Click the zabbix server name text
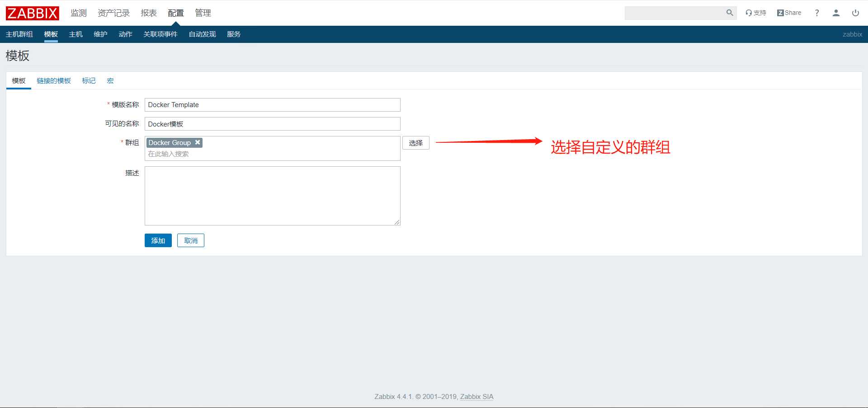 [x=852, y=34]
